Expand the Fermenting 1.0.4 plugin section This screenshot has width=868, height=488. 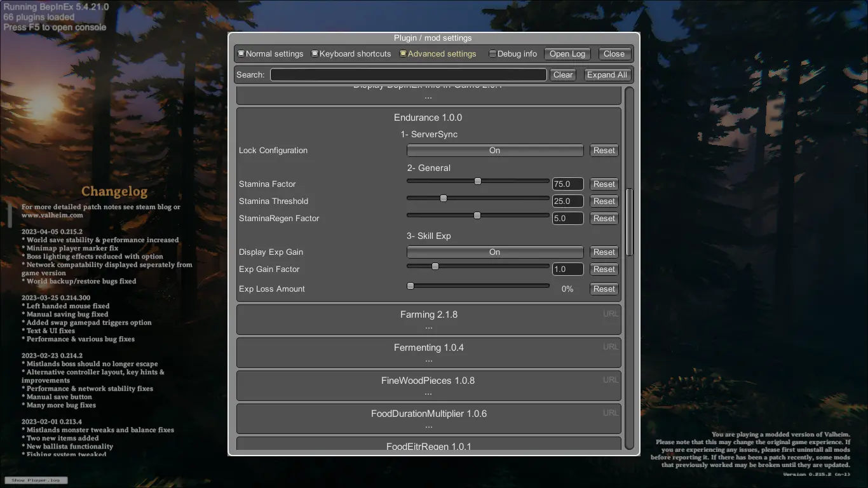429,353
